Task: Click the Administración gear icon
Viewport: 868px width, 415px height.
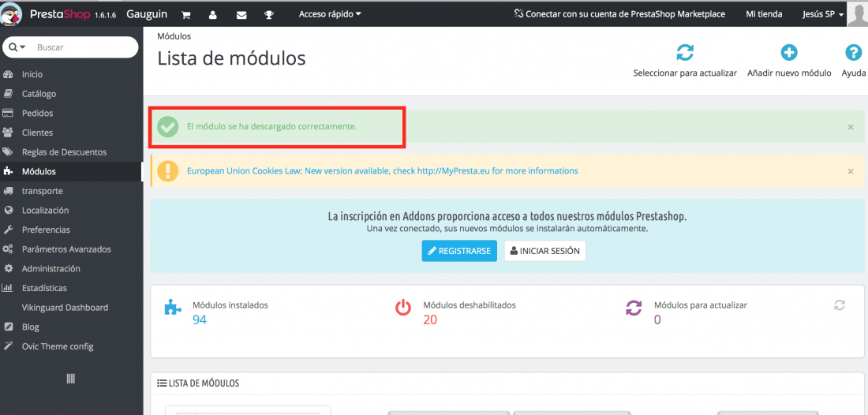Action: click(8, 269)
